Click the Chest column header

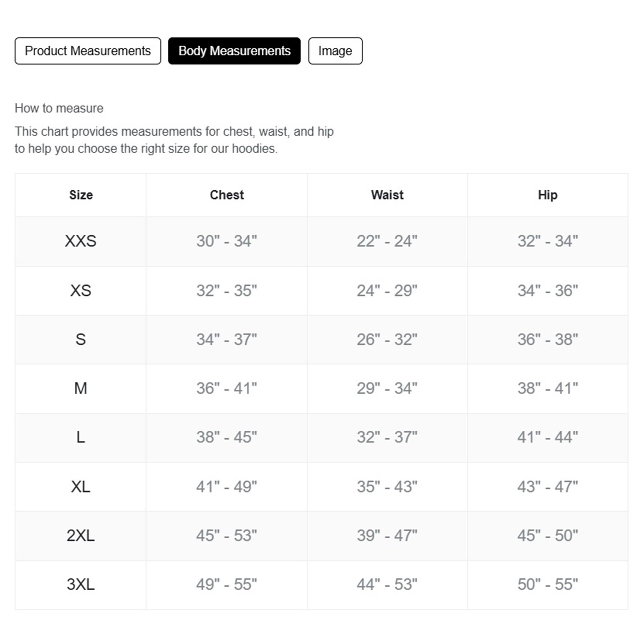coord(227,195)
